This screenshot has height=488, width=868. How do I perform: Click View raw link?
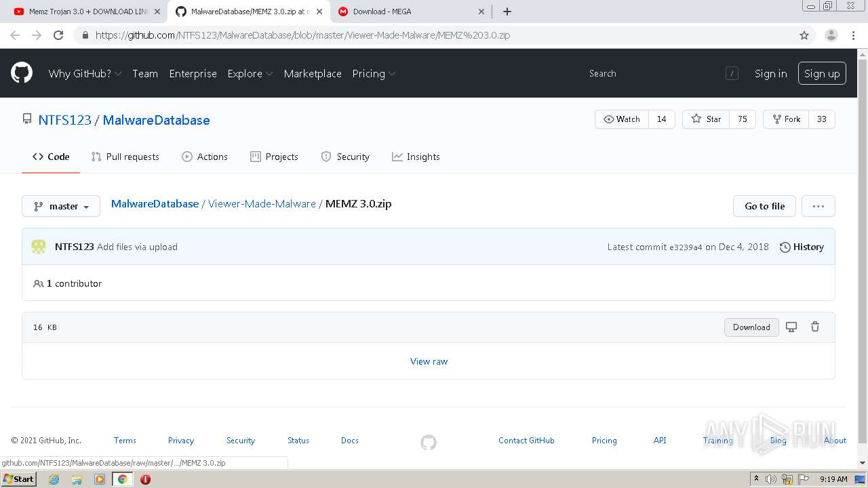tap(429, 361)
